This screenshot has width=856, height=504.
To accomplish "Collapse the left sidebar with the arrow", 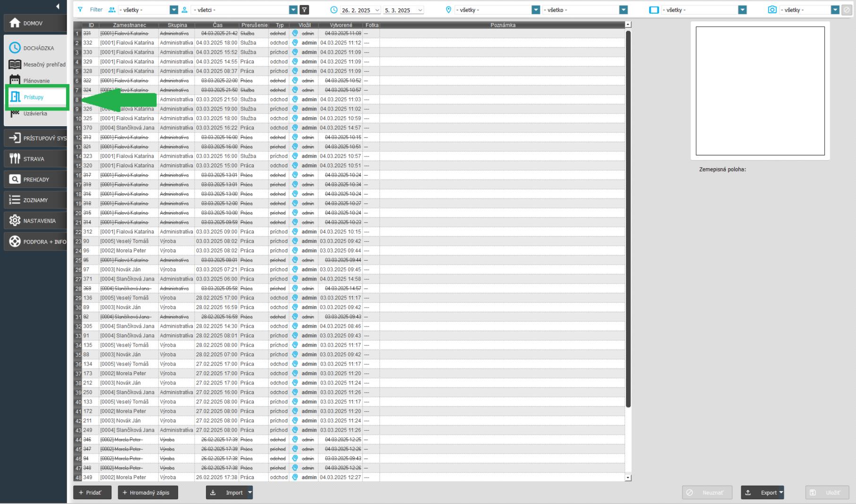I will click(x=58, y=6).
